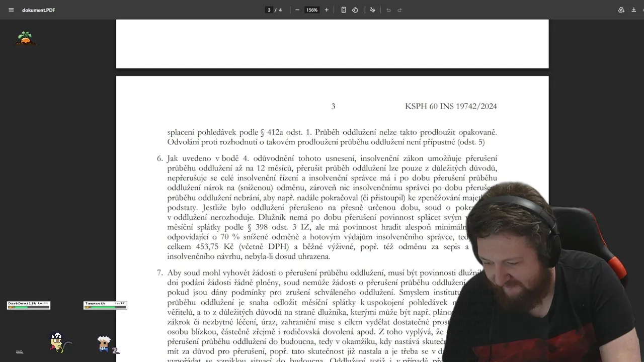Rotate the document counterclockwise
Screen dimensions: 644x362
pyautogui.click(x=355, y=10)
